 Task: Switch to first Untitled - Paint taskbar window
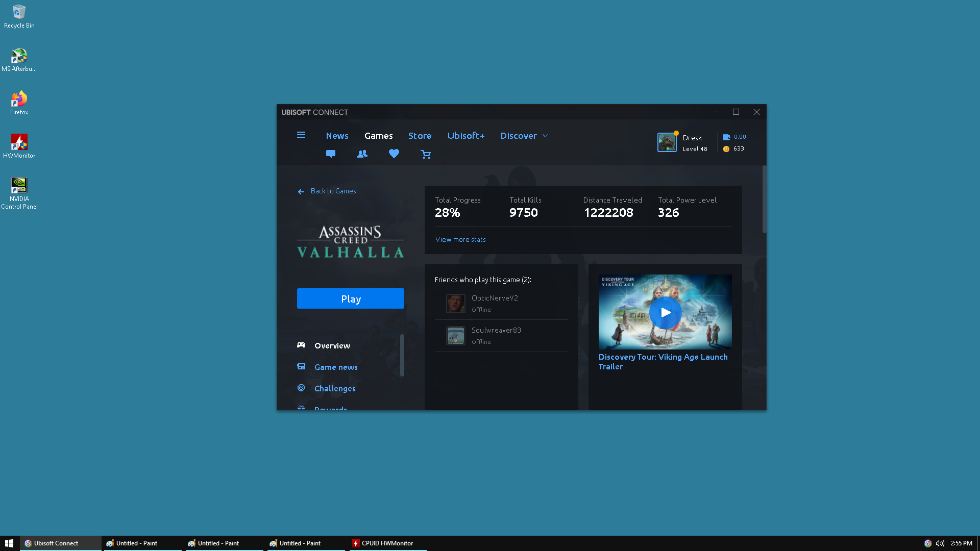coord(142,543)
